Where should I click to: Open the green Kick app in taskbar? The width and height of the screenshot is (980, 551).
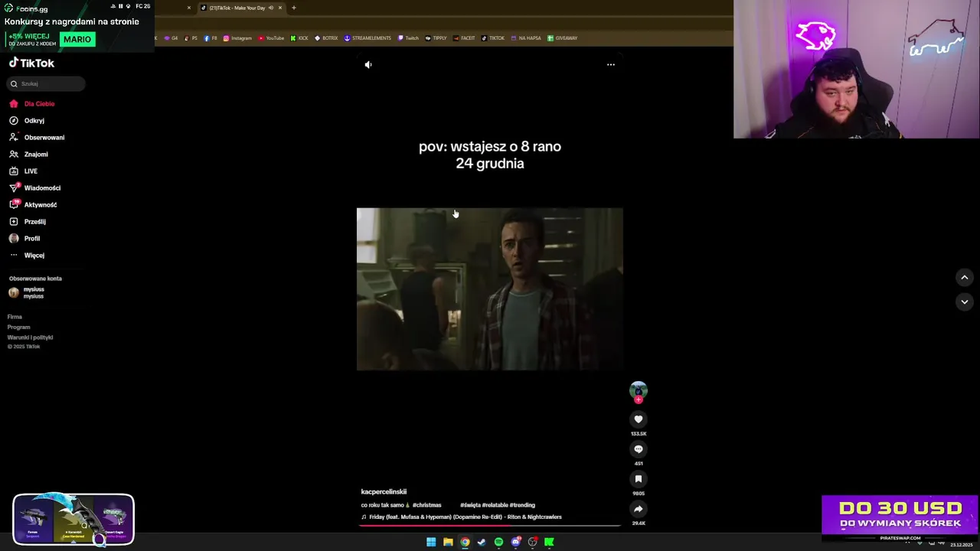tap(549, 542)
